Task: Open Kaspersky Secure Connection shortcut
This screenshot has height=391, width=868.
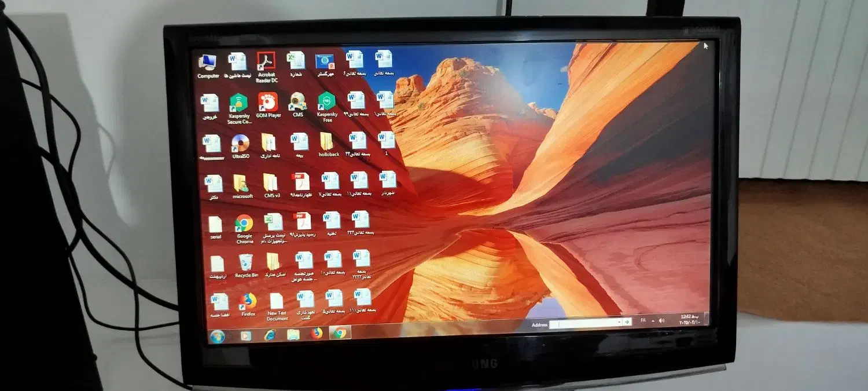Action: point(238,109)
